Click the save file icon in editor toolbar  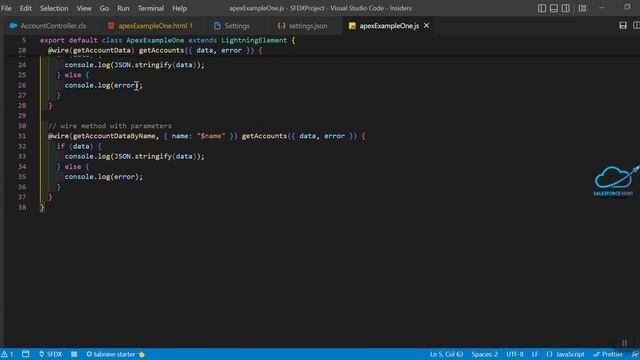point(623,26)
